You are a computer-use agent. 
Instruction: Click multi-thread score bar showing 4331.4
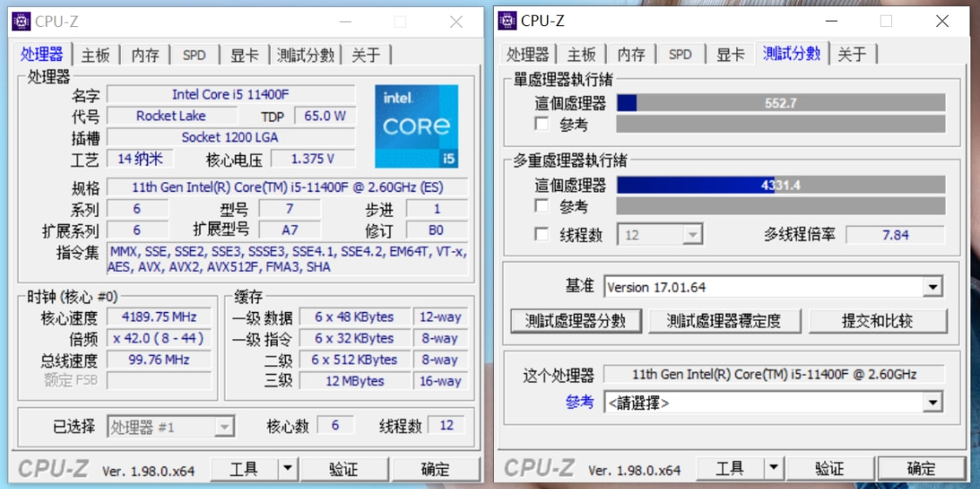coord(781,185)
